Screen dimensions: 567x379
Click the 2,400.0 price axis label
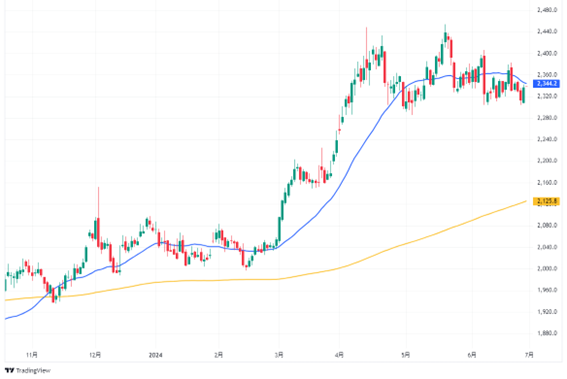tap(547, 54)
